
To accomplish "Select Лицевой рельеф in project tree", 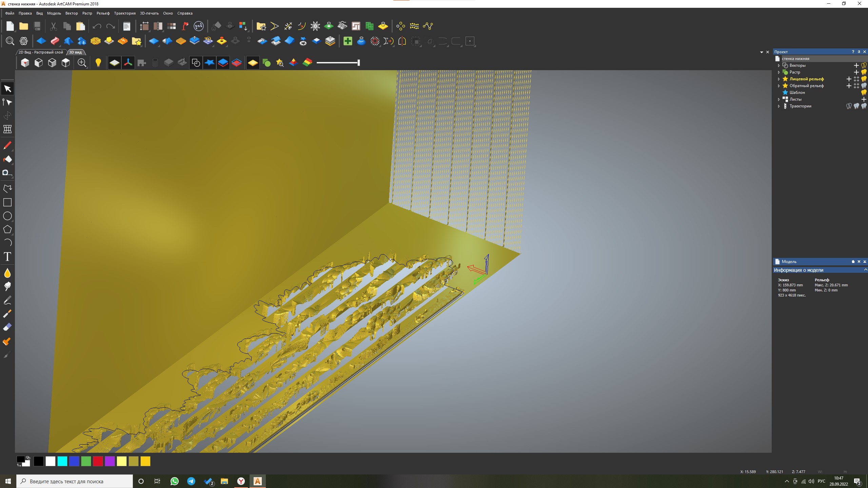I will [806, 79].
